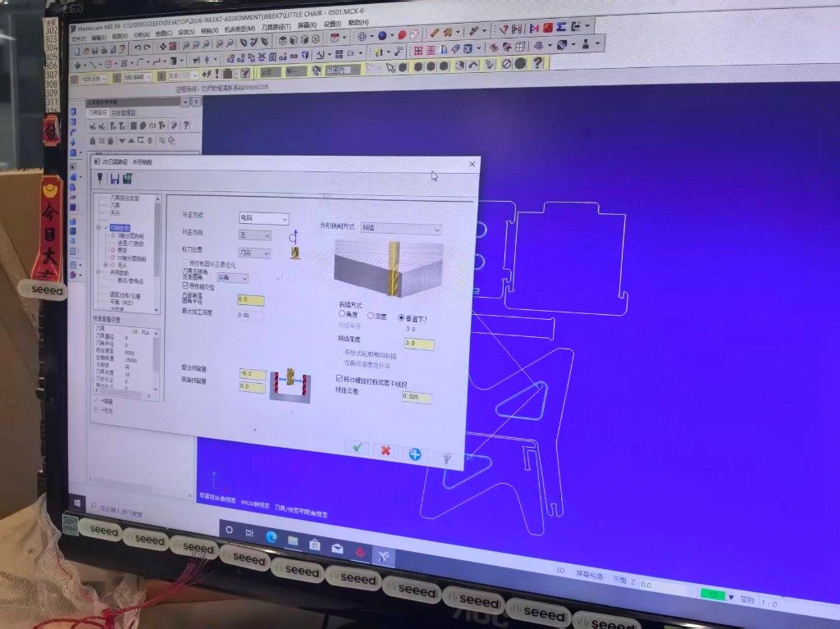Click the 线性公差 input field showing 0.025

tap(416, 397)
